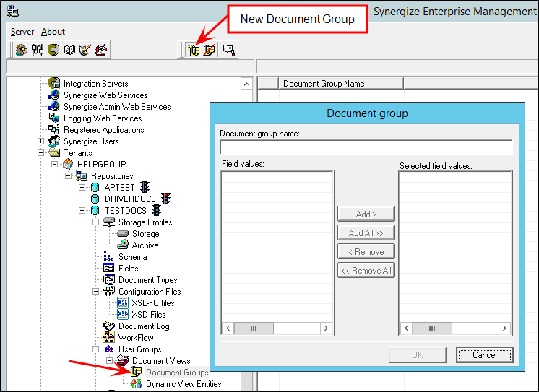This screenshot has height=392, width=539.
Task: Open the About menu
Action: [53, 32]
